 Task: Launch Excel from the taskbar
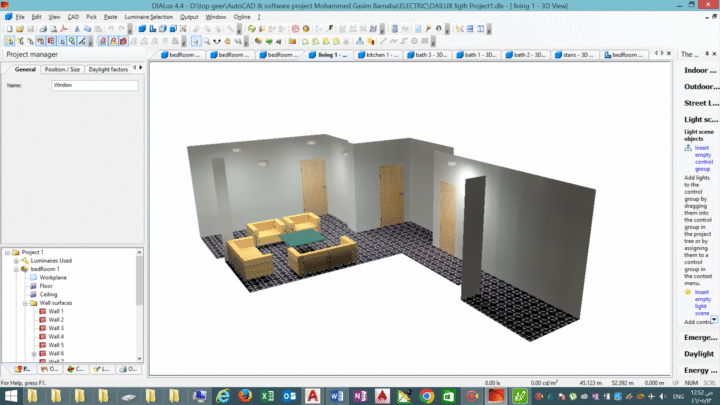click(268, 396)
